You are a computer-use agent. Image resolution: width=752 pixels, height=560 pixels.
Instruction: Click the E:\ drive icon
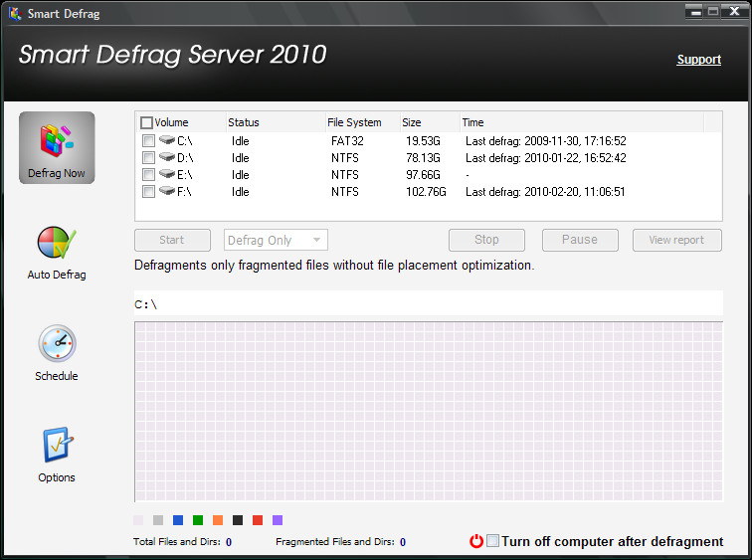pyautogui.click(x=167, y=174)
